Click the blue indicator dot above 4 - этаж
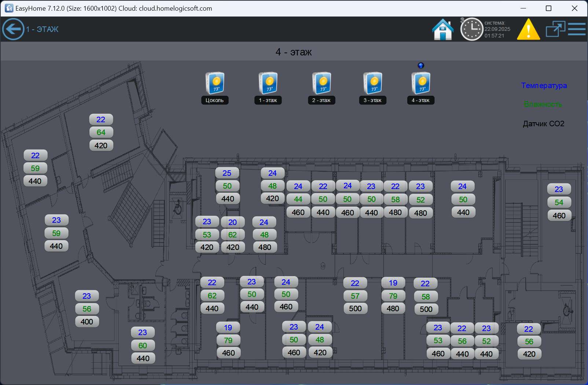Screen dimensions: 588x385 (x=421, y=65)
